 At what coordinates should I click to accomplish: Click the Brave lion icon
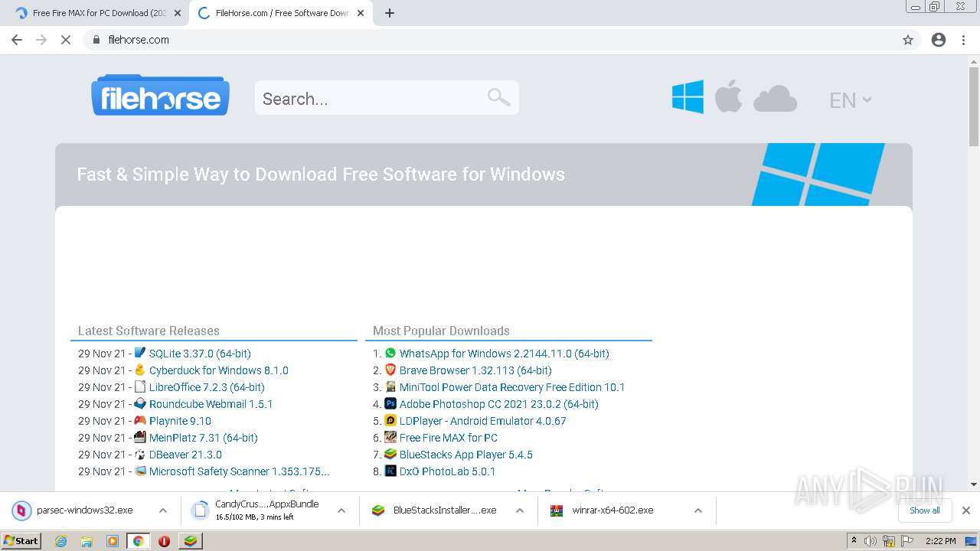tap(390, 370)
